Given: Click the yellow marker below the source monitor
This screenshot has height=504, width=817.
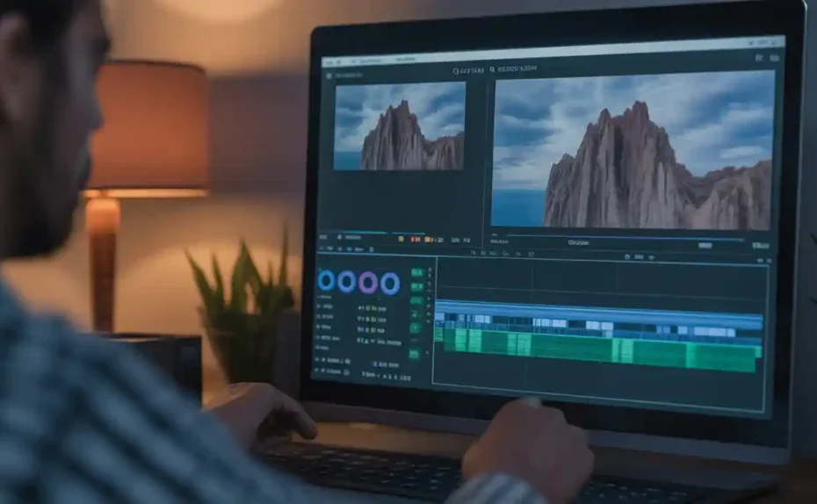Looking at the screenshot, I should (401, 239).
